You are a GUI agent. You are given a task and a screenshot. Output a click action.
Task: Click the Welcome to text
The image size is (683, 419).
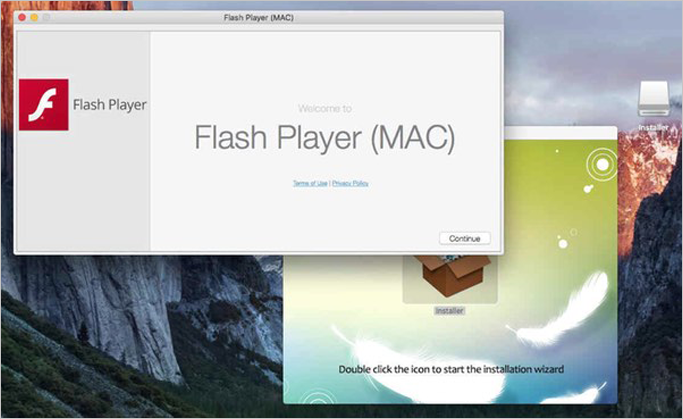tap(325, 108)
